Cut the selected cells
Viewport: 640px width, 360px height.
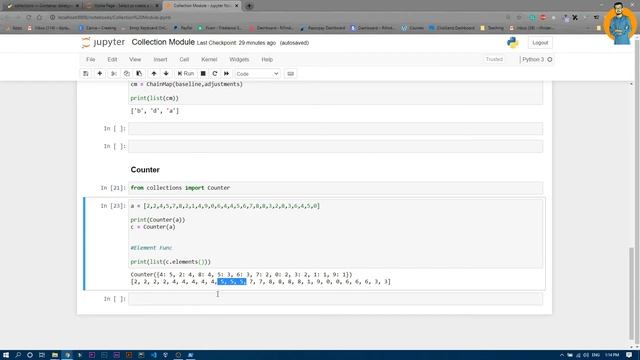[x=114, y=73]
